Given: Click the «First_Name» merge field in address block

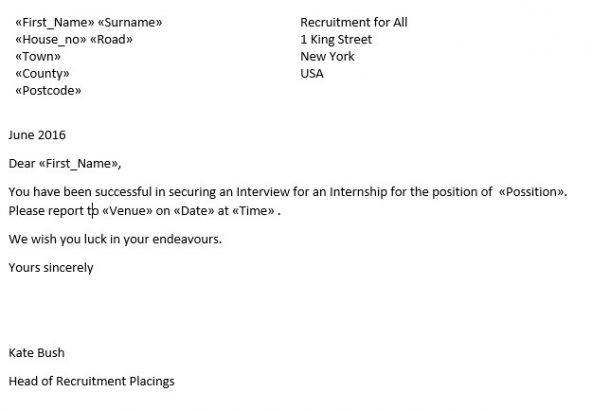Looking at the screenshot, I should point(55,22).
